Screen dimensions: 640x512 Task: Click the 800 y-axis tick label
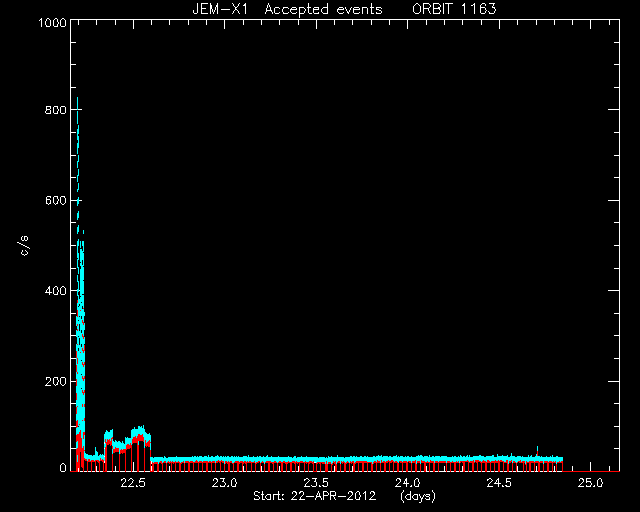tap(56, 110)
